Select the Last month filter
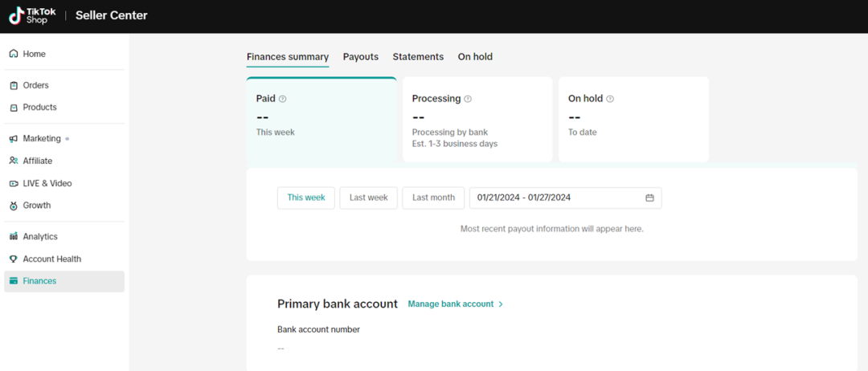 pos(433,198)
